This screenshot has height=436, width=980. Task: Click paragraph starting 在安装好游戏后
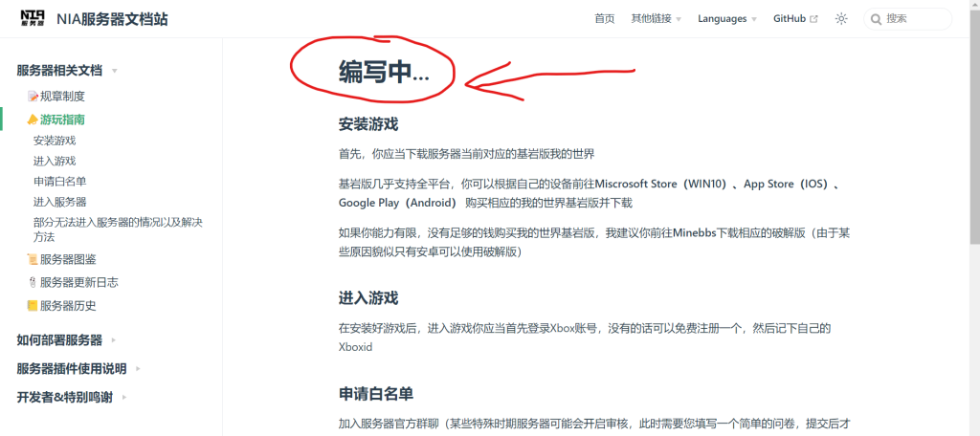(585, 337)
